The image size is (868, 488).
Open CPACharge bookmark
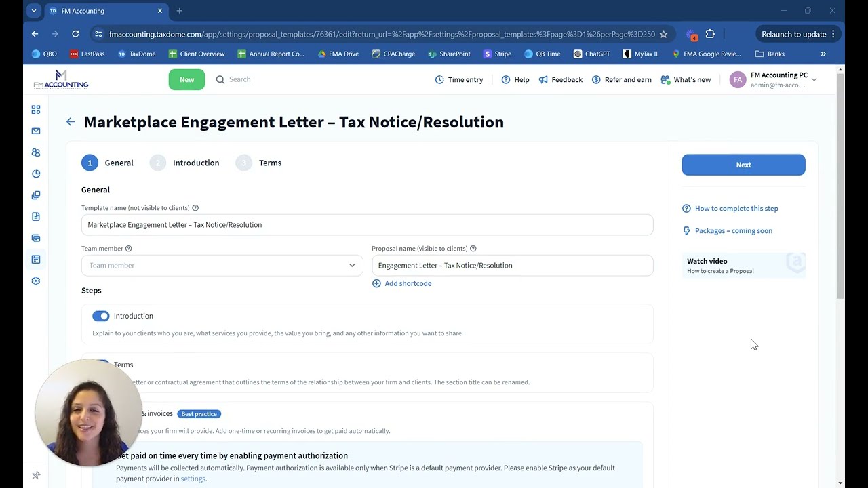(x=393, y=54)
